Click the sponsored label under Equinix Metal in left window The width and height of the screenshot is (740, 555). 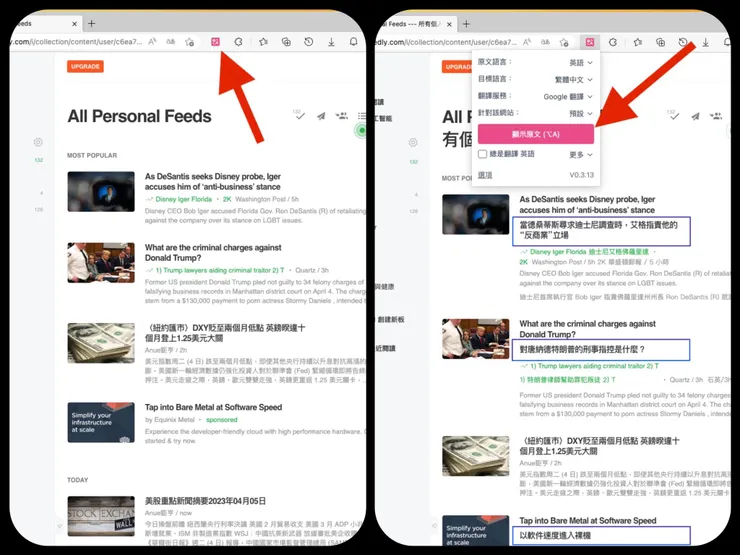coord(221,420)
